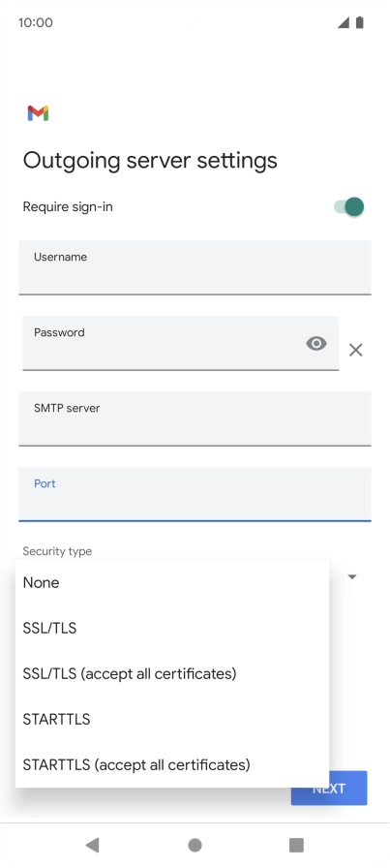Image resolution: width=390 pixels, height=868 pixels.
Task: Click into the SMTP server field
Action: 195,418
